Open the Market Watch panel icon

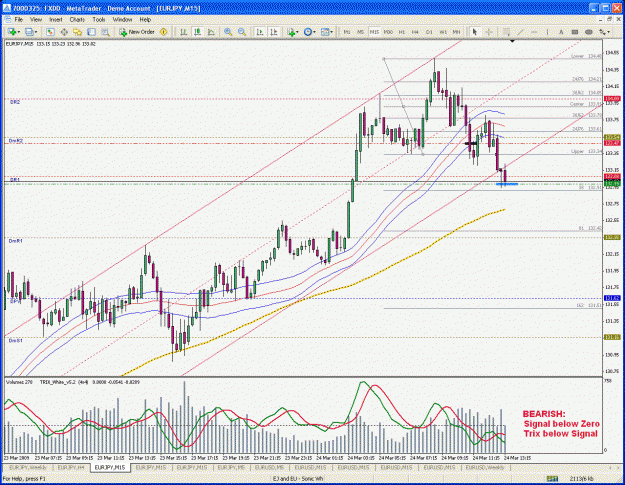pyautogui.click(x=50, y=32)
